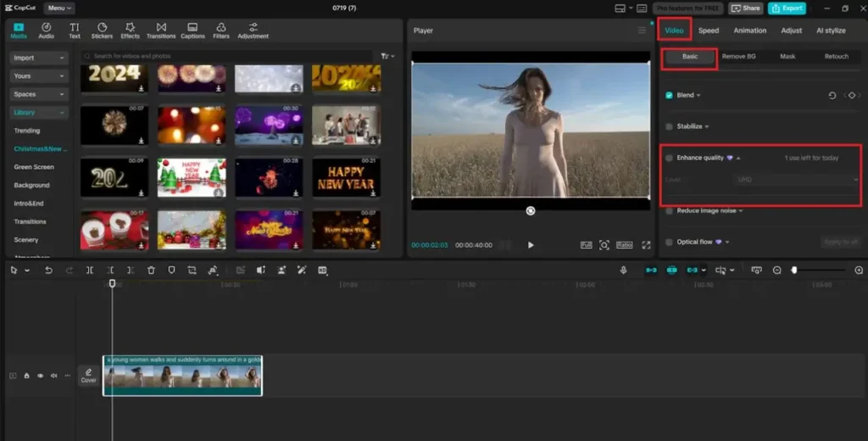The image size is (868, 441).
Task: Add a marker with the shield icon
Action: (x=171, y=270)
